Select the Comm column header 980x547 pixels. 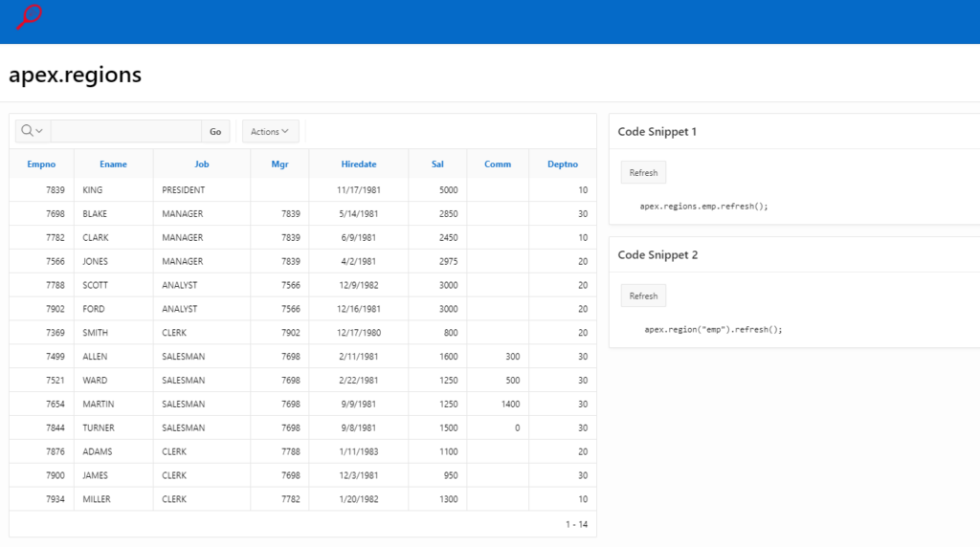[x=498, y=164]
